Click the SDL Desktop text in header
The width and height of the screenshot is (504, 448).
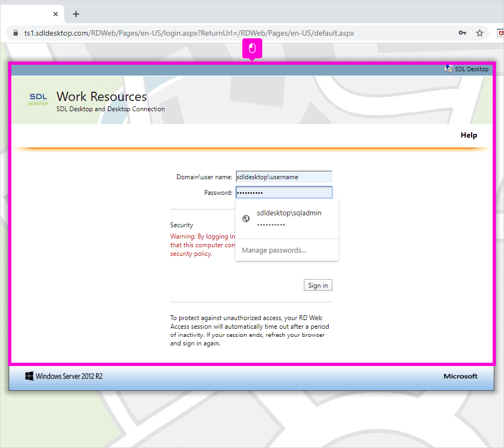472,69
